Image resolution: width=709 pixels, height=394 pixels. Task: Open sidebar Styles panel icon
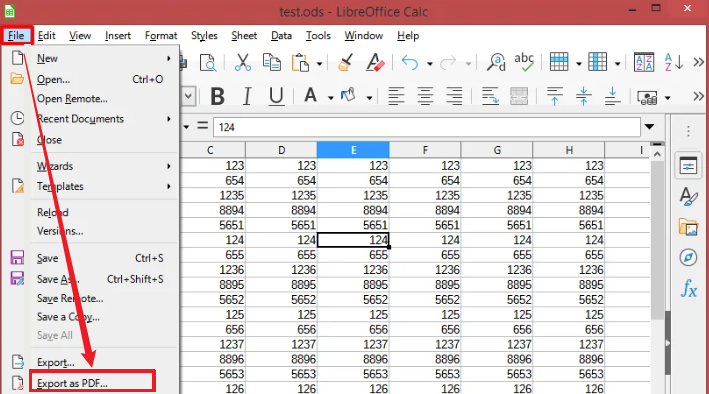[688, 197]
